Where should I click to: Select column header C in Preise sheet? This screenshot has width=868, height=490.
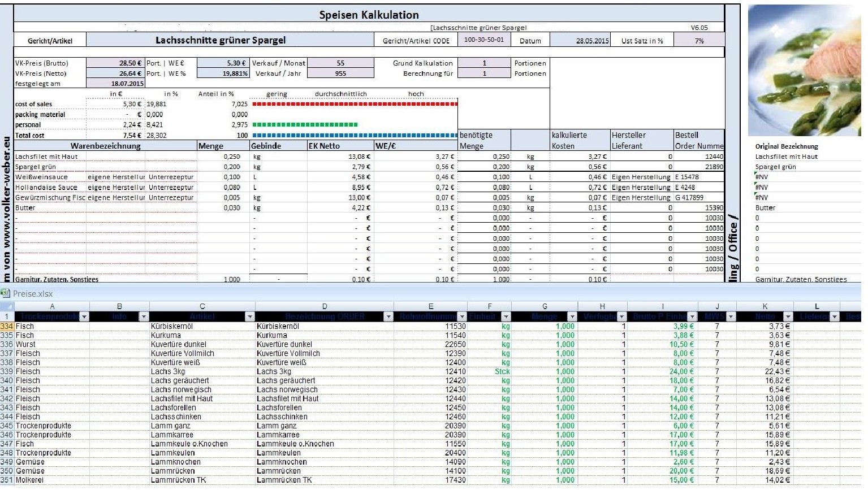[202, 306]
